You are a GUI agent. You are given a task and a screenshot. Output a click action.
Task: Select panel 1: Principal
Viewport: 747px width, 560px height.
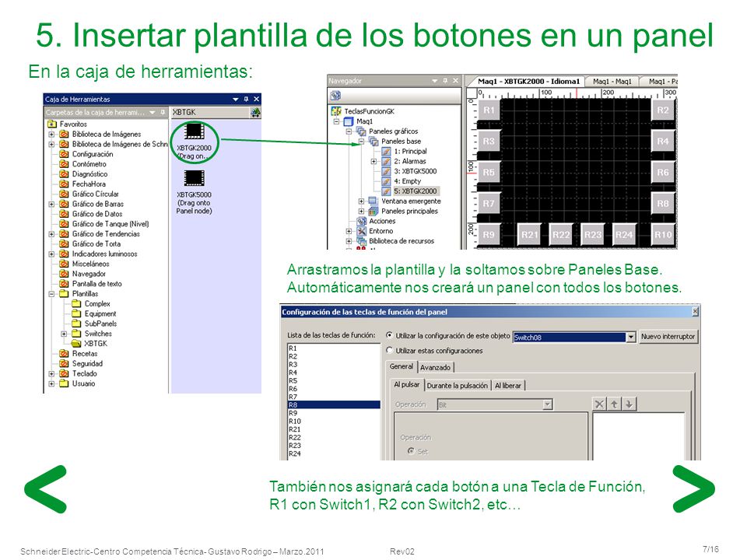(405, 151)
